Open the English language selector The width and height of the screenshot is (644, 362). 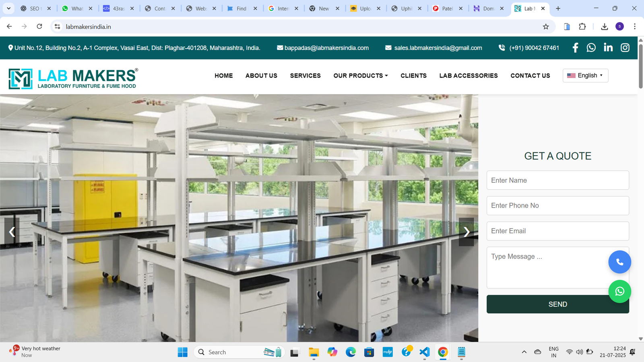pos(585,75)
